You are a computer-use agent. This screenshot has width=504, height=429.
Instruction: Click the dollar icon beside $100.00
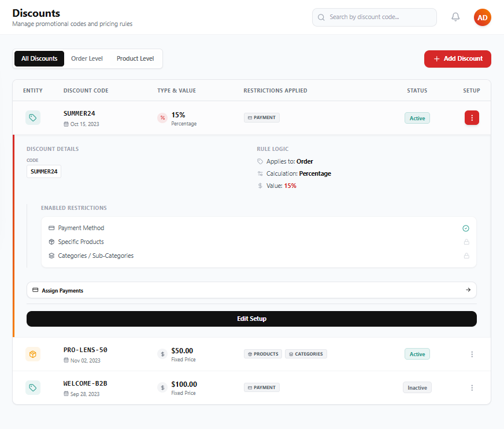162,387
